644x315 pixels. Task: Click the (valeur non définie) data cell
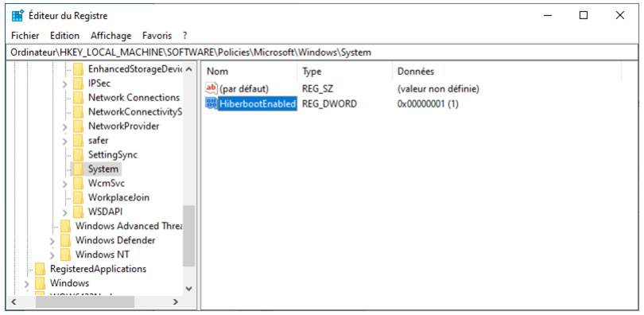click(x=438, y=88)
